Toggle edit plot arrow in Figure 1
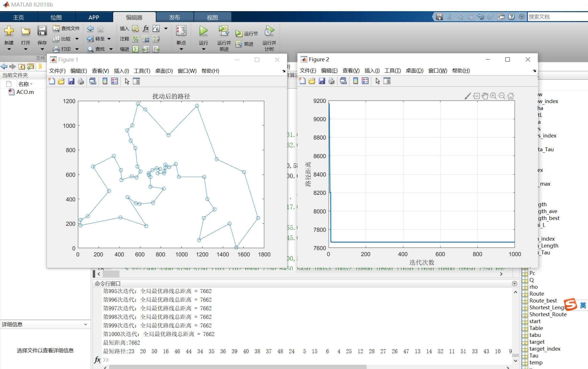588x369 pixels. (x=127, y=81)
